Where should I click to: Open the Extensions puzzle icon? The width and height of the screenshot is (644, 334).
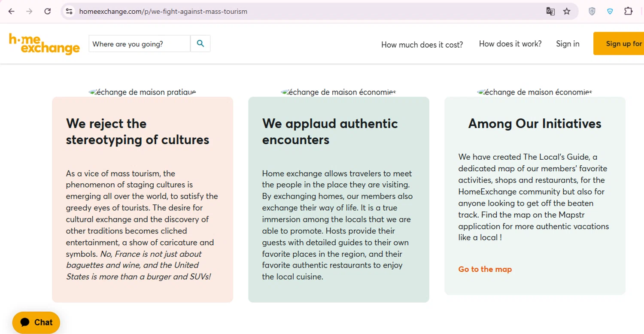point(628,12)
